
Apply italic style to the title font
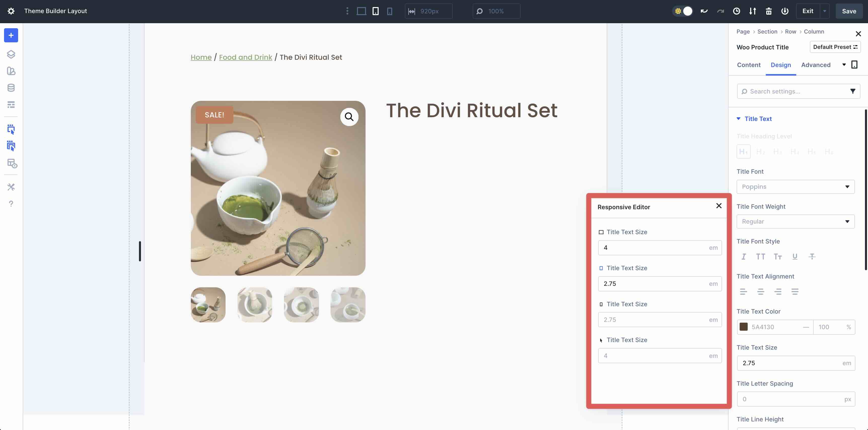[744, 256]
